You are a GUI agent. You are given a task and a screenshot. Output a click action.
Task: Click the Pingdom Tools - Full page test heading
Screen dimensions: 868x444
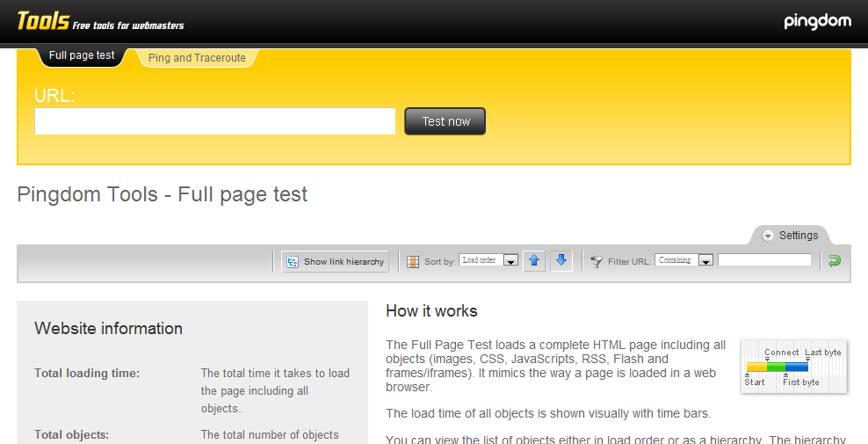163,194
